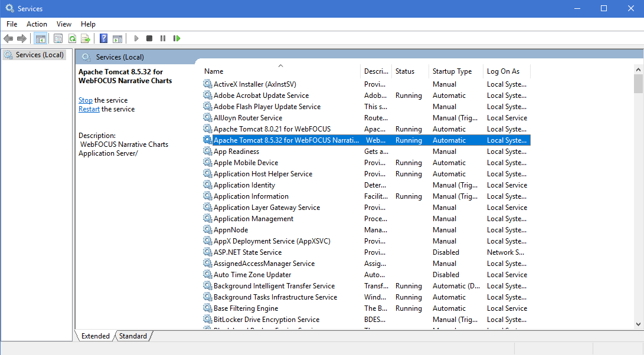
Task: Sort by the Status column header
Action: 410,71
